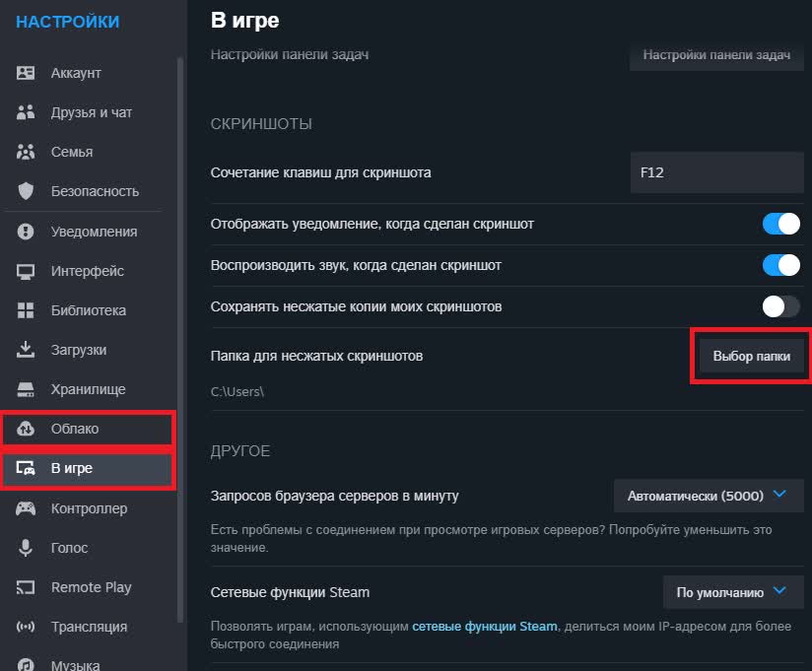Turn off screenshot sound toggle
Image resolution: width=812 pixels, height=671 pixels.
pos(780,265)
